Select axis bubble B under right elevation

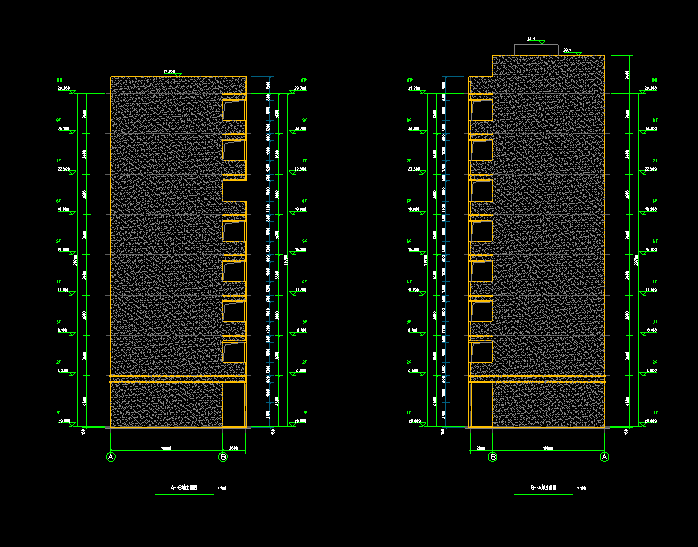coord(493,457)
